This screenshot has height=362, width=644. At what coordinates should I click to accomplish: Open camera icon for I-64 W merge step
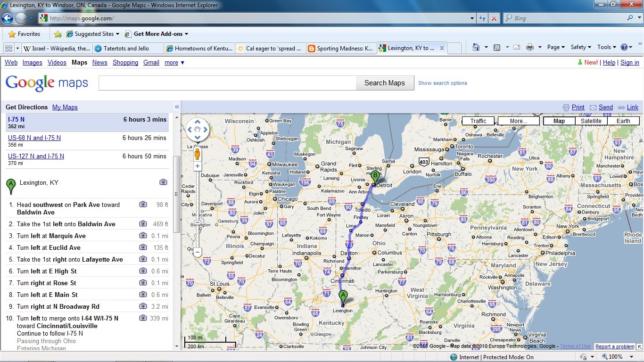click(143, 318)
